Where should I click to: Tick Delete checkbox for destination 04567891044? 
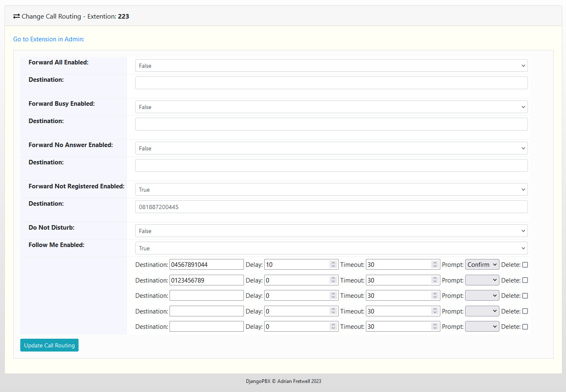[525, 265]
